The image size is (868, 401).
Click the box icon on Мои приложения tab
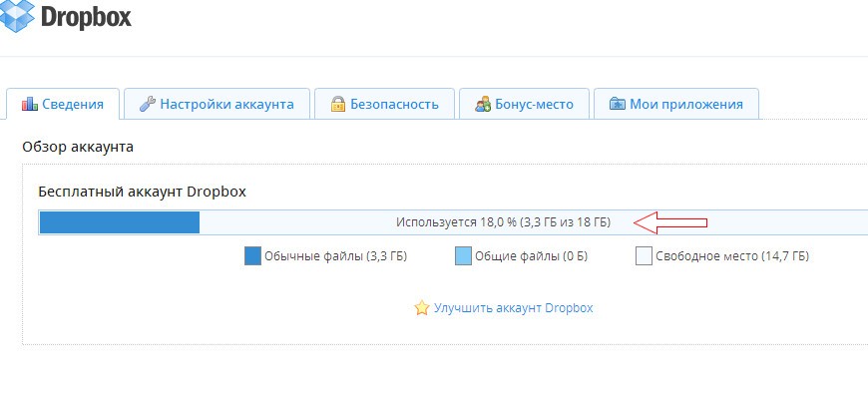point(618,104)
